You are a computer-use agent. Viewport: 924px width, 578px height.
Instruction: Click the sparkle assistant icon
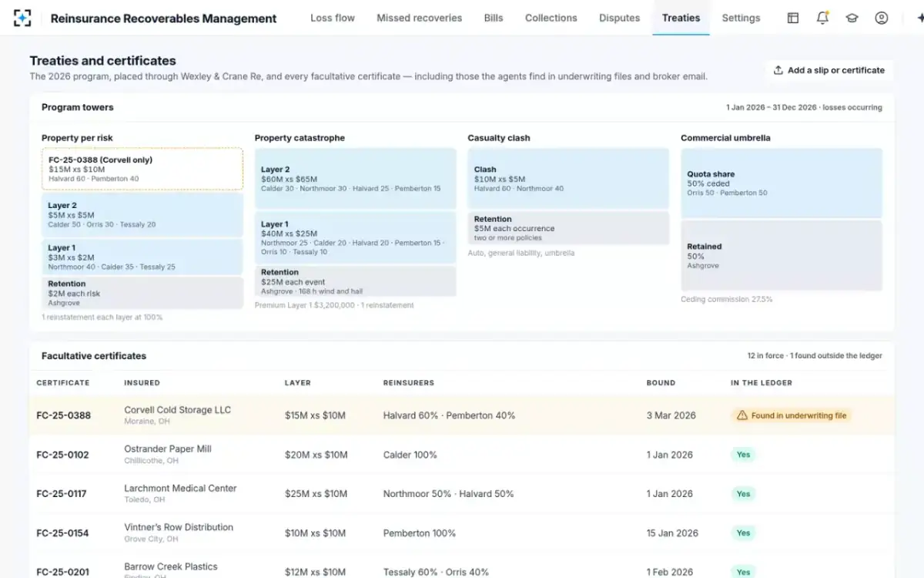pyautogui.click(x=919, y=18)
